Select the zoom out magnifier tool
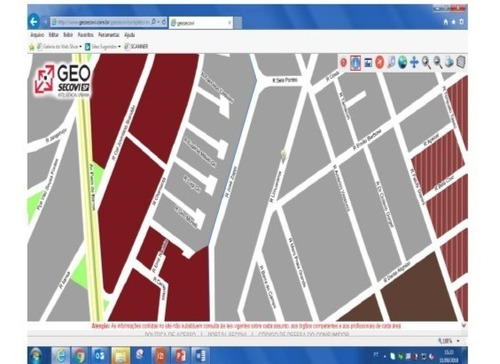Viewport: 500px width, 364px height. coord(437,62)
